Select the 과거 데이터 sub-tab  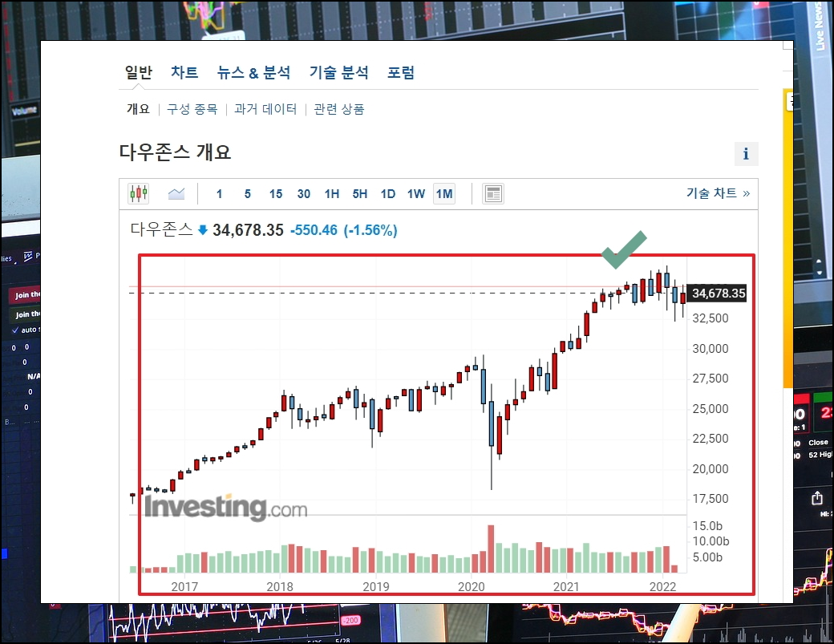point(265,109)
